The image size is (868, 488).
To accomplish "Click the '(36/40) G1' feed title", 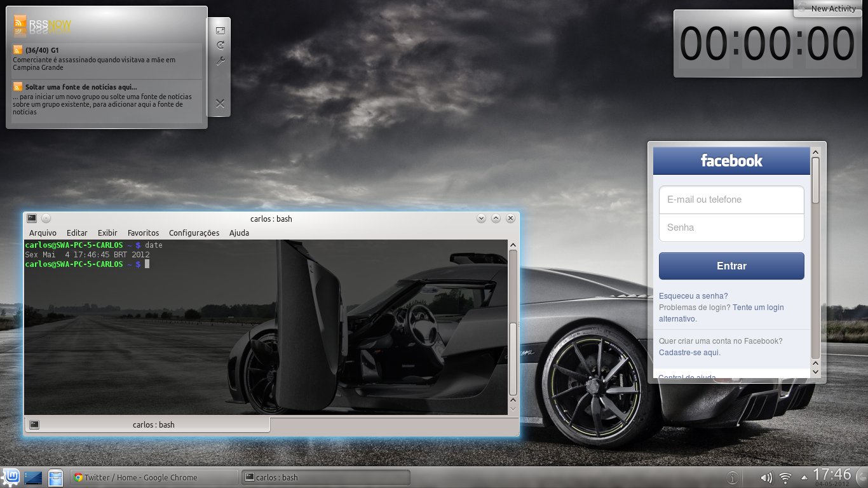I will 42,50.
